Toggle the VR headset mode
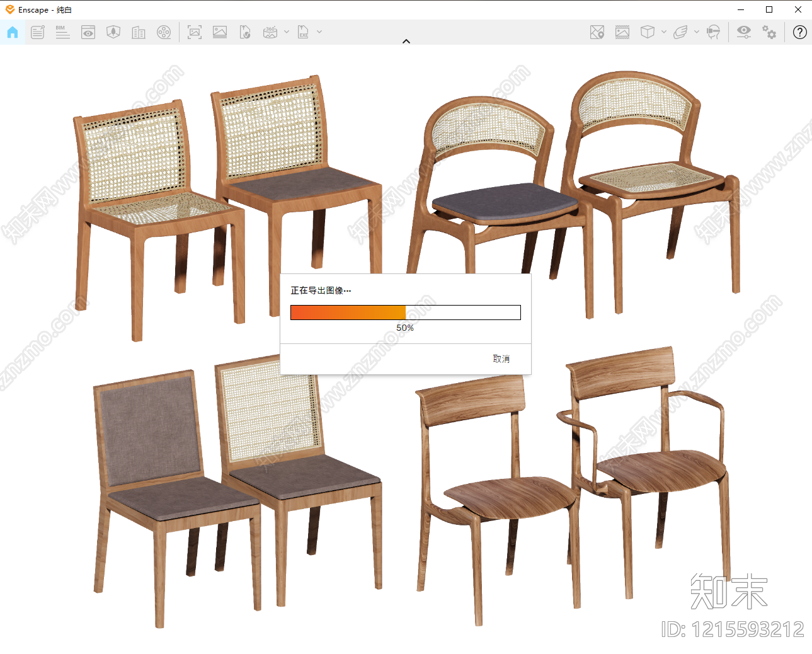Image resolution: width=812 pixels, height=654 pixels. point(713,32)
